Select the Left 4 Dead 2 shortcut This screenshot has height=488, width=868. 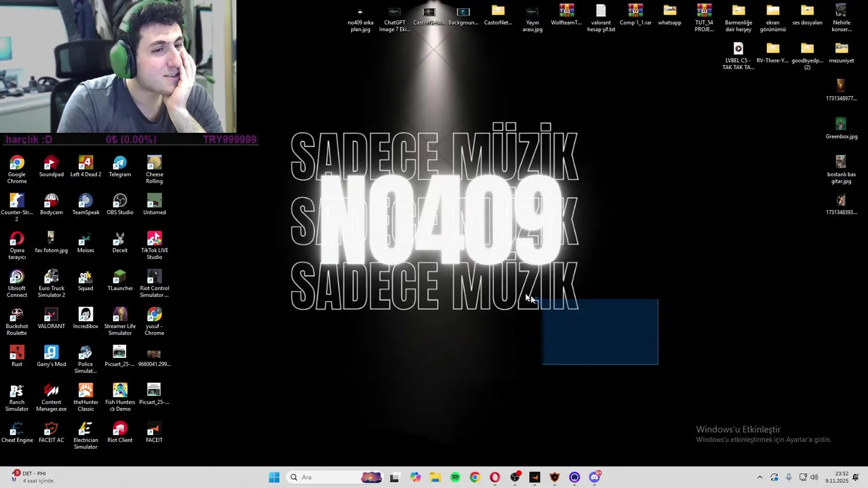pyautogui.click(x=85, y=167)
